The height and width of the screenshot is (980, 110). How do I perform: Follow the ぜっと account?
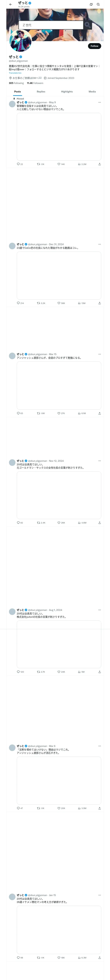coord(95,46)
